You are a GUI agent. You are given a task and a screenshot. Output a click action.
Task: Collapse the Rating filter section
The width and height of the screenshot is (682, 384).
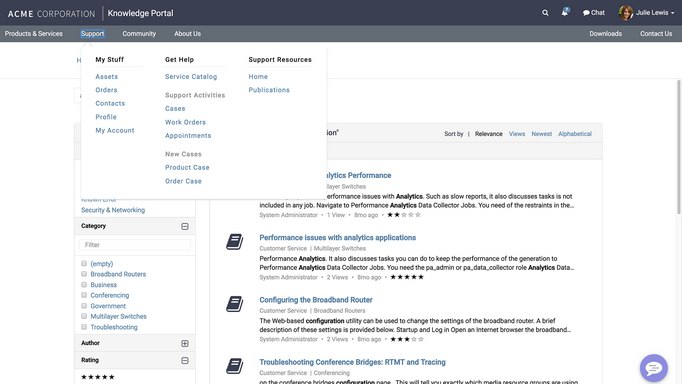[x=185, y=361]
